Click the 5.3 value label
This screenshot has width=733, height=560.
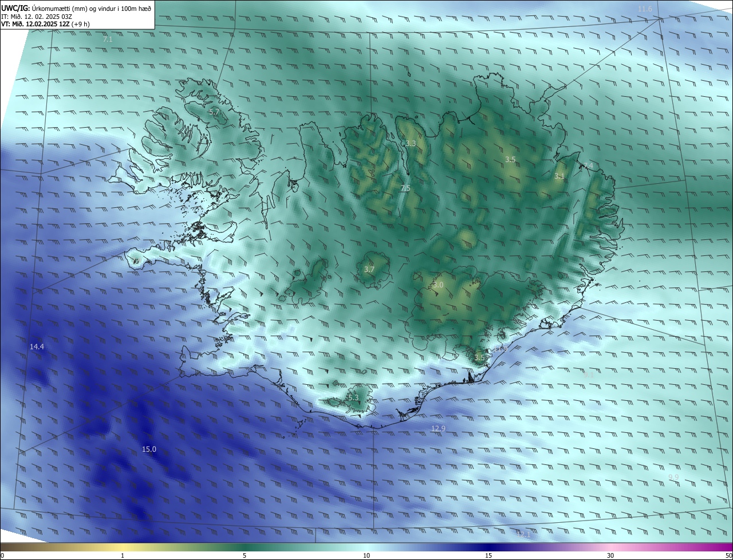(x=353, y=397)
